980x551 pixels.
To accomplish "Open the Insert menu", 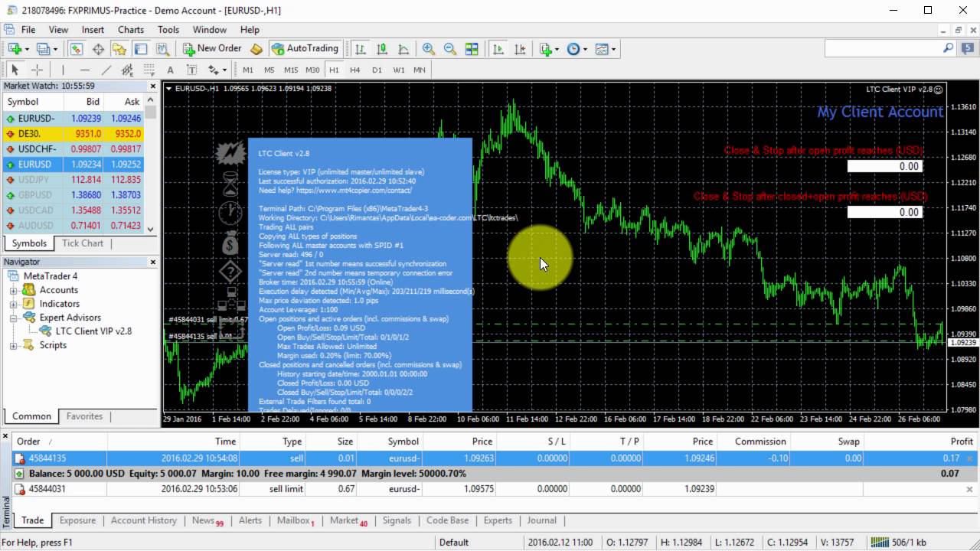I will click(x=93, y=30).
